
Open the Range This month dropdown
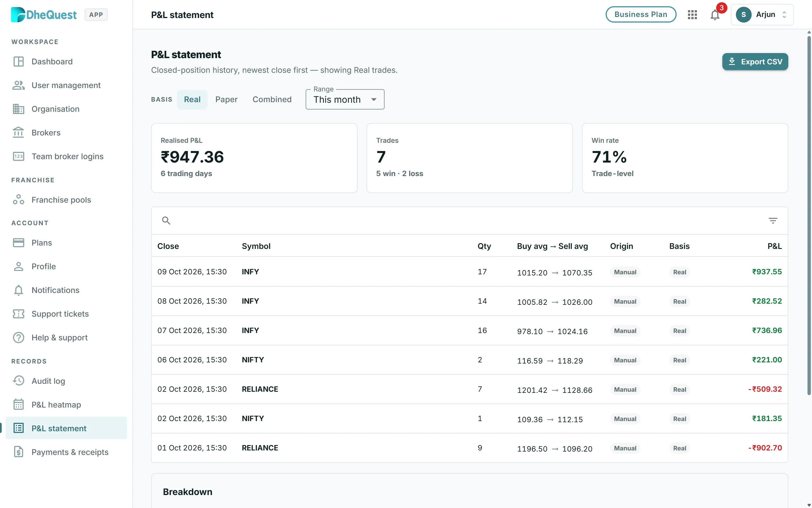345,99
